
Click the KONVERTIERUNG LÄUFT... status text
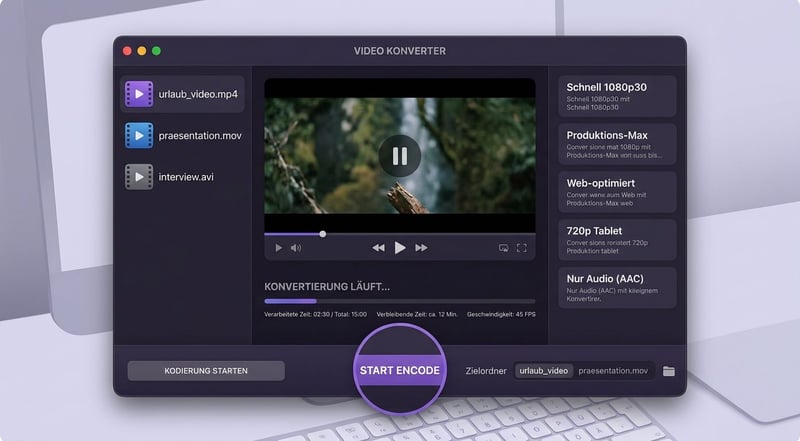(327, 287)
